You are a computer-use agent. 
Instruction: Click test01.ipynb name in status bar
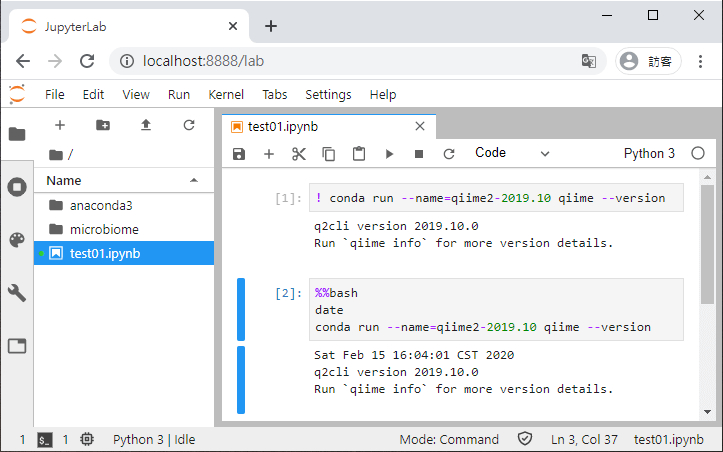[x=669, y=440]
